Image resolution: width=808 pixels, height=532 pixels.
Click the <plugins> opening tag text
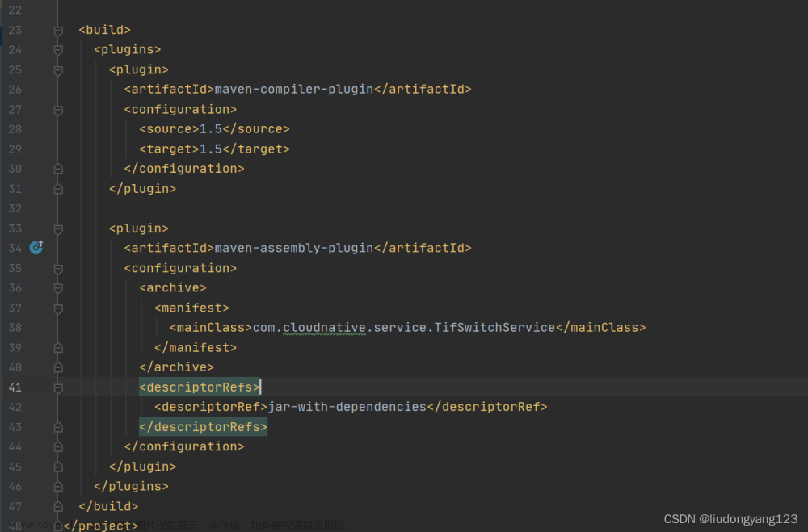[x=128, y=49]
